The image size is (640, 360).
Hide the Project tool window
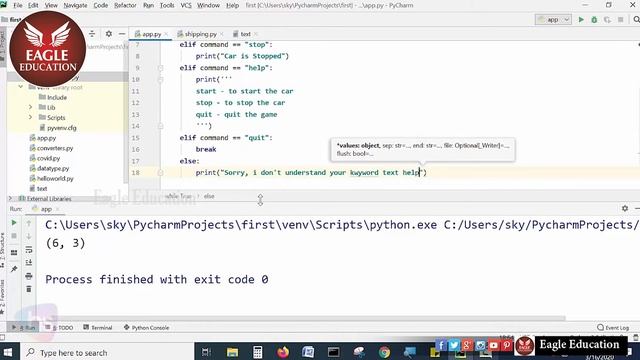122,34
